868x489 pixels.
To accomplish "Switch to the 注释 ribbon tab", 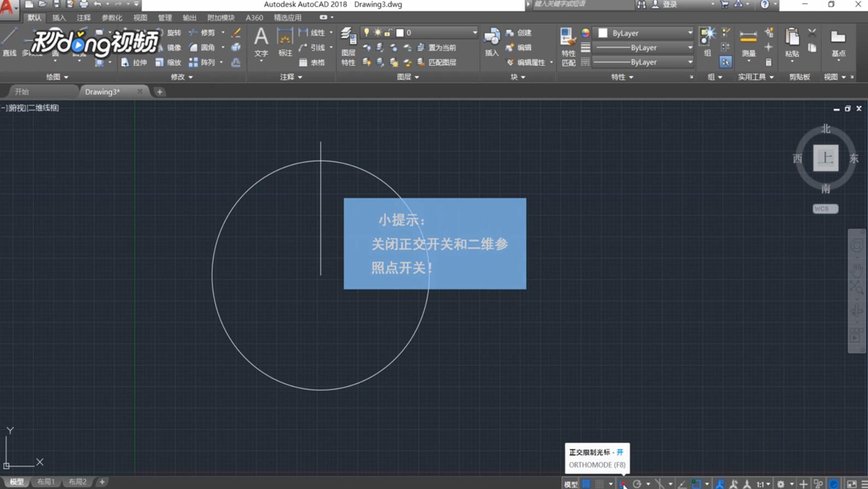I will click(84, 18).
